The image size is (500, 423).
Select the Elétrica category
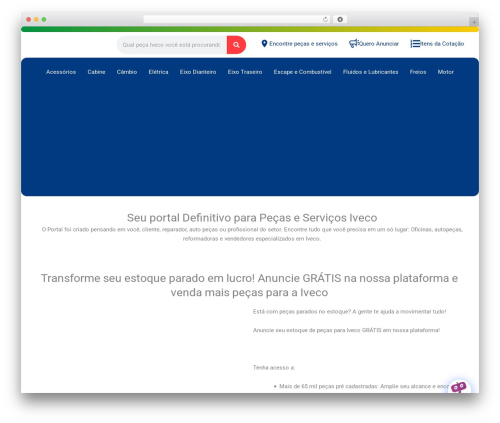pos(158,72)
